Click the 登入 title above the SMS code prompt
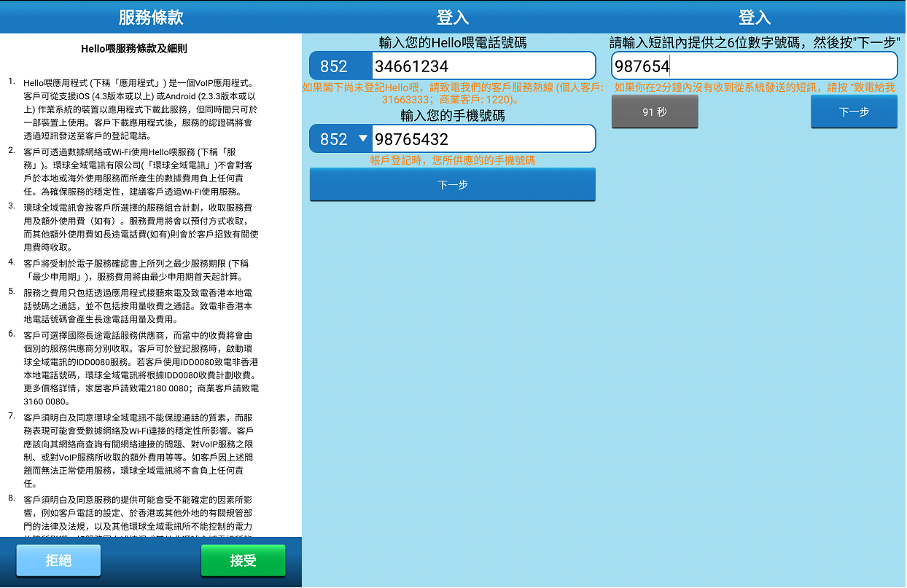907x588 pixels. (x=755, y=17)
